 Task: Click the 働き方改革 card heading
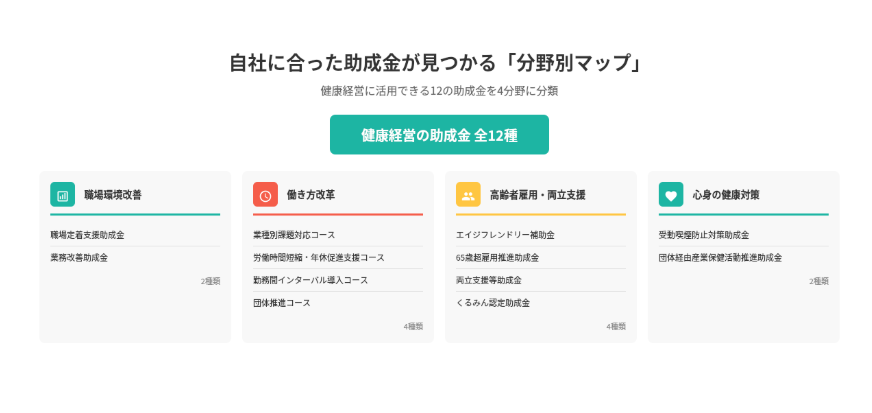pyautogui.click(x=311, y=195)
